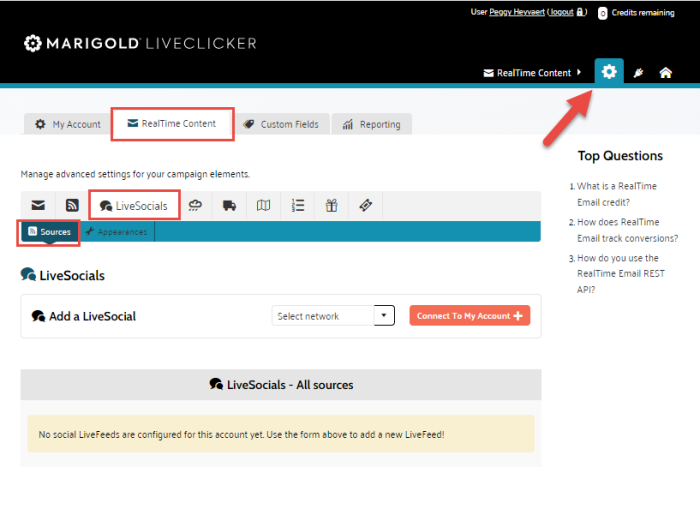Select the weather cloud element icon

pos(195,205)
